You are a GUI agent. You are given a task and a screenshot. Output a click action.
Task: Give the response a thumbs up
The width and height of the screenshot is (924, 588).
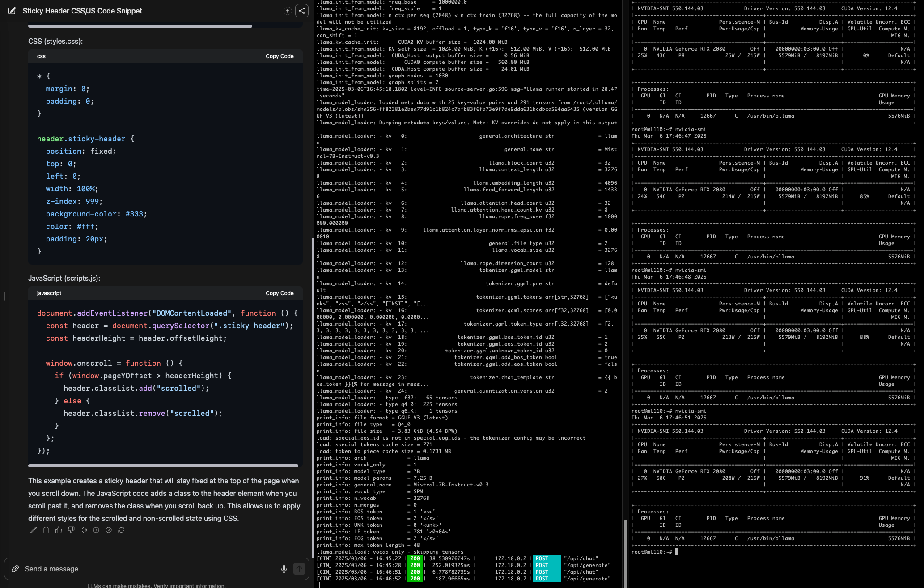pos(59,530)
